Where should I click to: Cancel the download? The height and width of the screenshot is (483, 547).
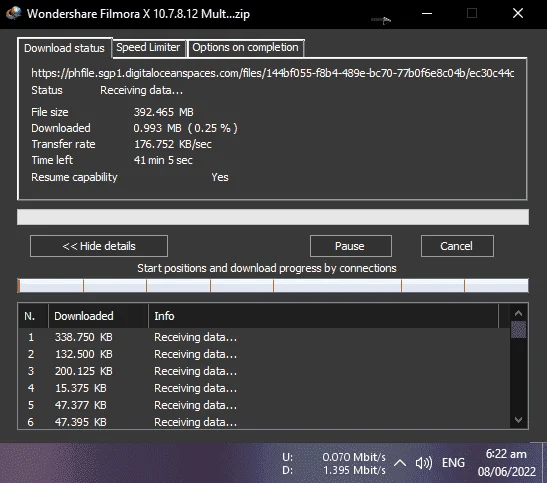tap(457, 246)
